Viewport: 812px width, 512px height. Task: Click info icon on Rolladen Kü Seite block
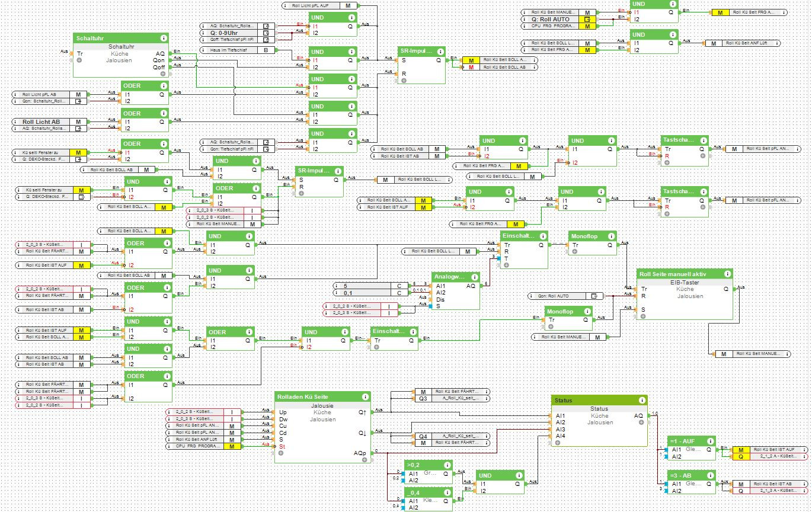coord(366,396)
